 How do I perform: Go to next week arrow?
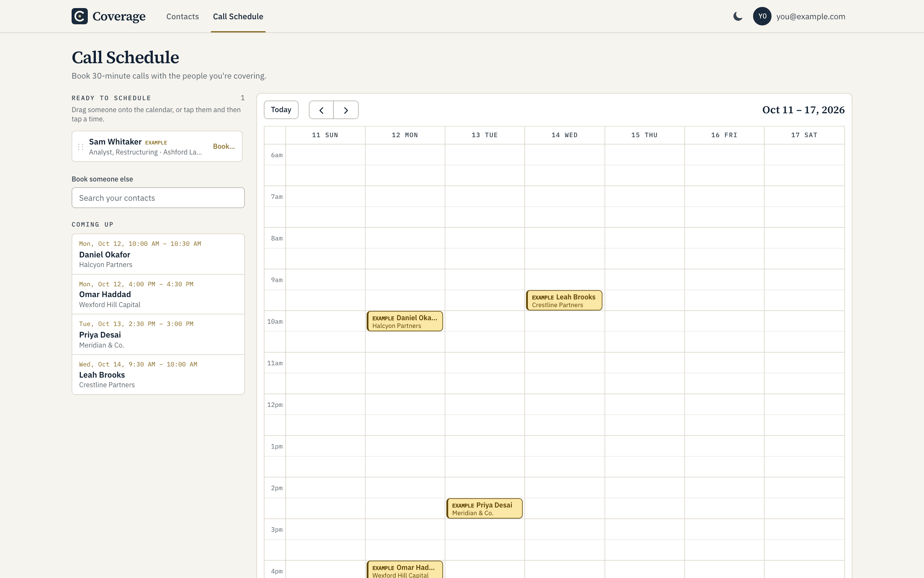[346, 110]
